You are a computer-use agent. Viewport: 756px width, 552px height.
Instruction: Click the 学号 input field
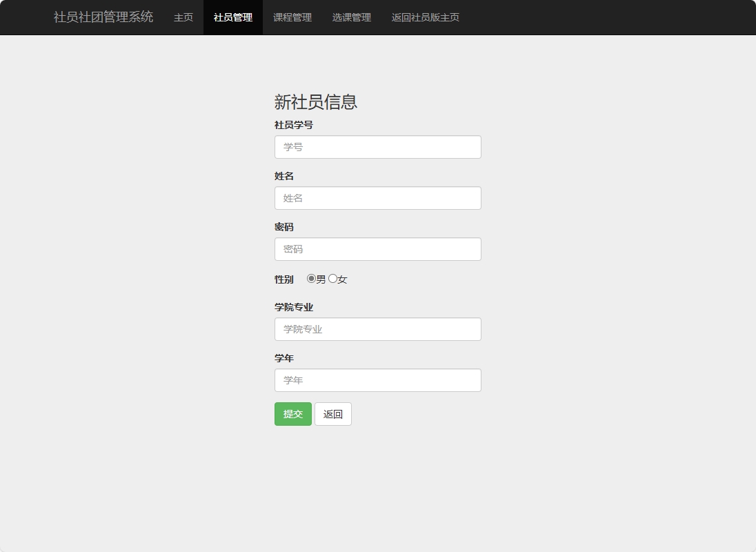point(377,147)
